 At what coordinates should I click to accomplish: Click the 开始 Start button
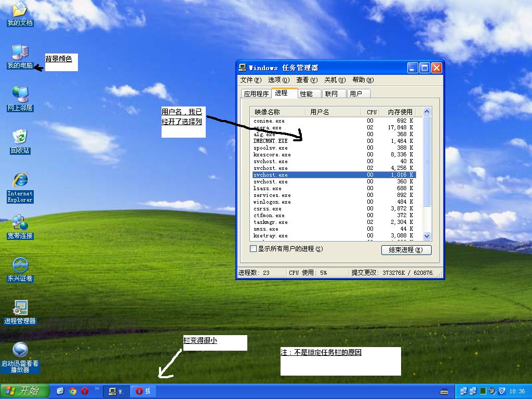tap(25, 391)
